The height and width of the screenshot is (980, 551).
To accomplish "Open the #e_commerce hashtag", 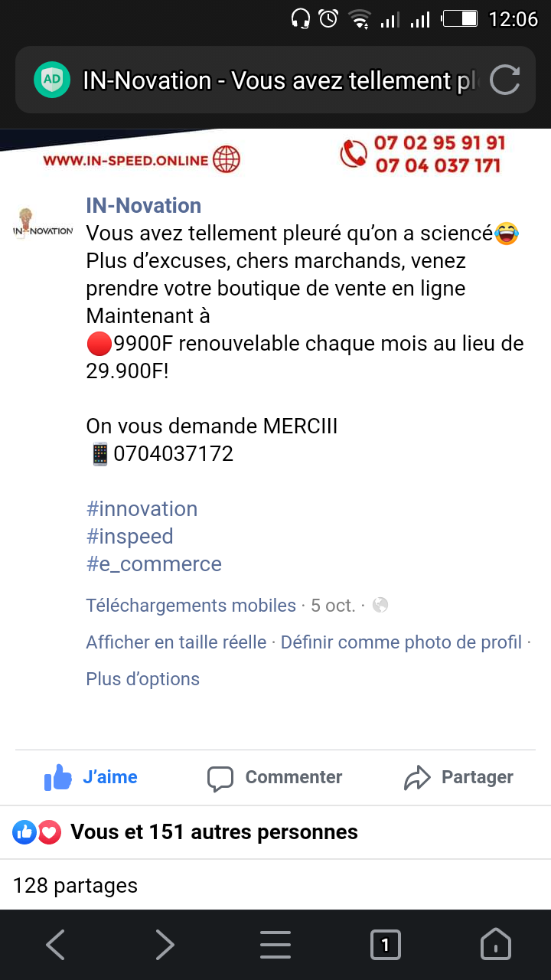I will coord(154,564).
